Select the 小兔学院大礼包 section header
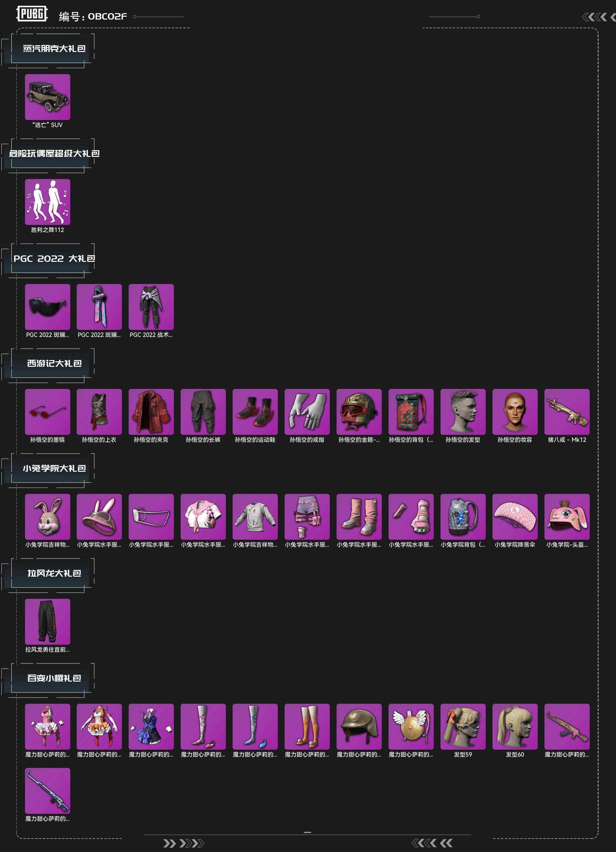 [x=54, y=468]
